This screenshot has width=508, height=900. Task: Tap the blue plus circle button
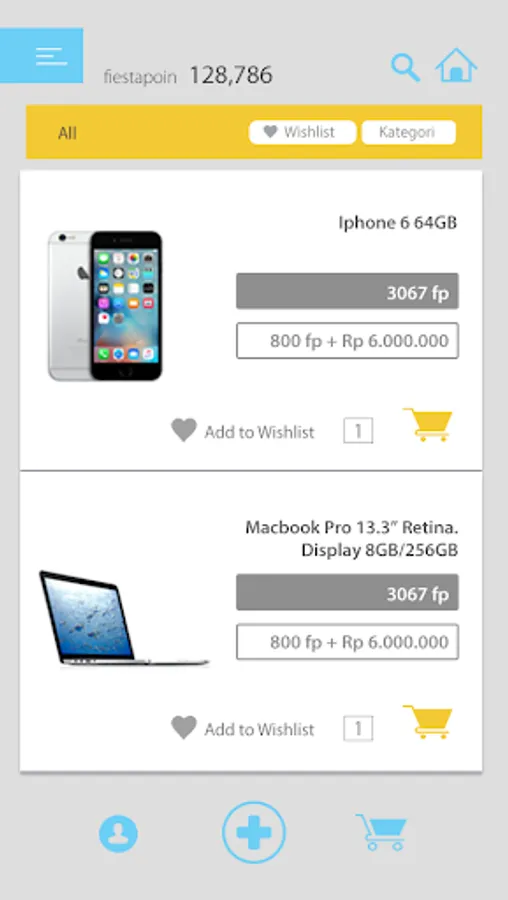point(254,832)
